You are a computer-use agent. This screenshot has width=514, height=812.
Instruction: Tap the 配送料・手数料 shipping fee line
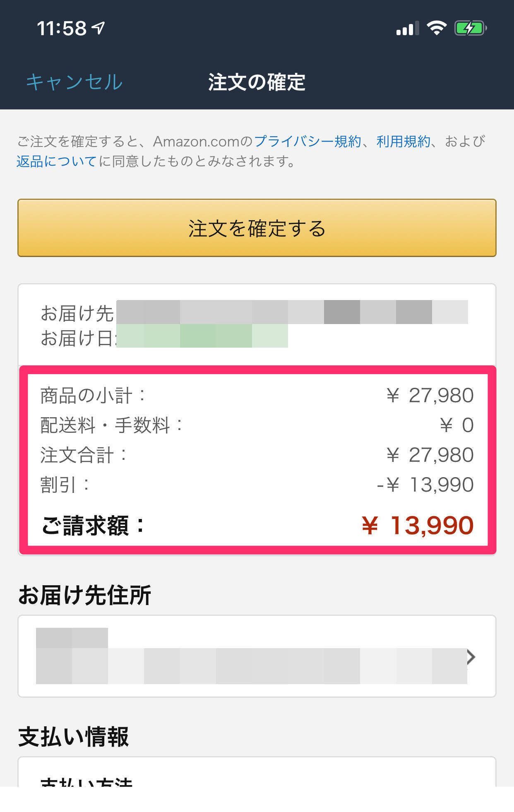point(257,425)
